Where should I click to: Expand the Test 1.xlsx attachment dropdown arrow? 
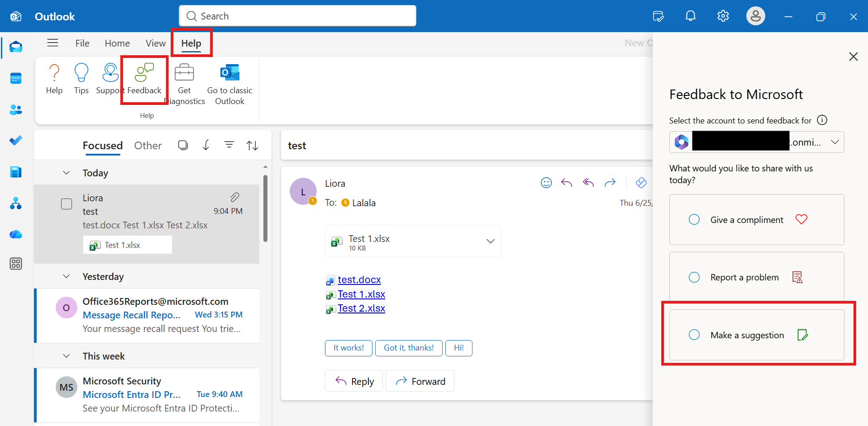(x=490, y=241)
